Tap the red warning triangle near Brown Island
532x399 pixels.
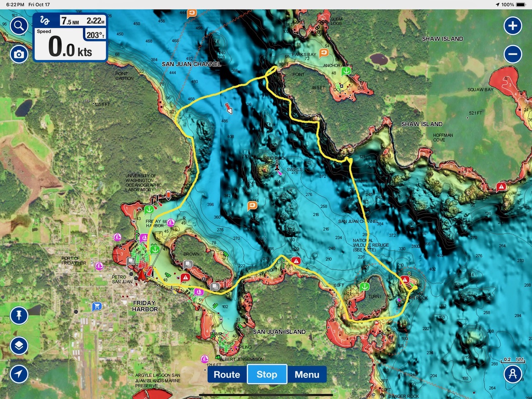185,277
